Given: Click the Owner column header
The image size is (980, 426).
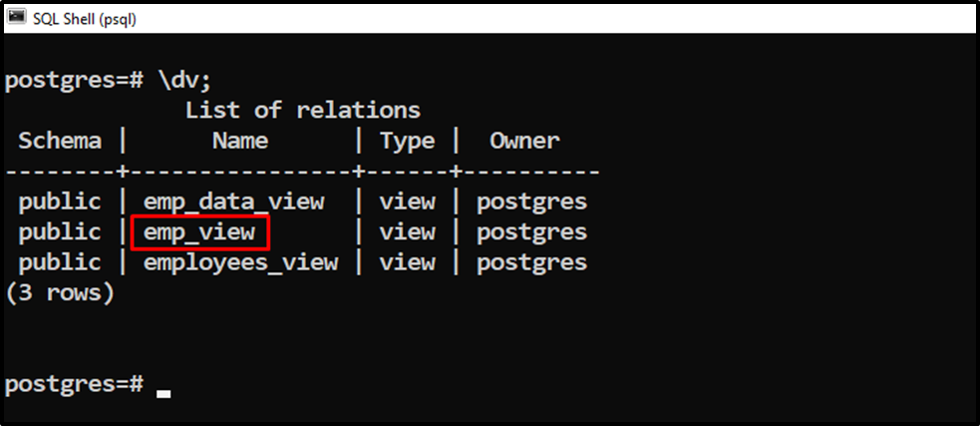Looking at the screenshot, I should pyautogui.click(x=524, y=141).
